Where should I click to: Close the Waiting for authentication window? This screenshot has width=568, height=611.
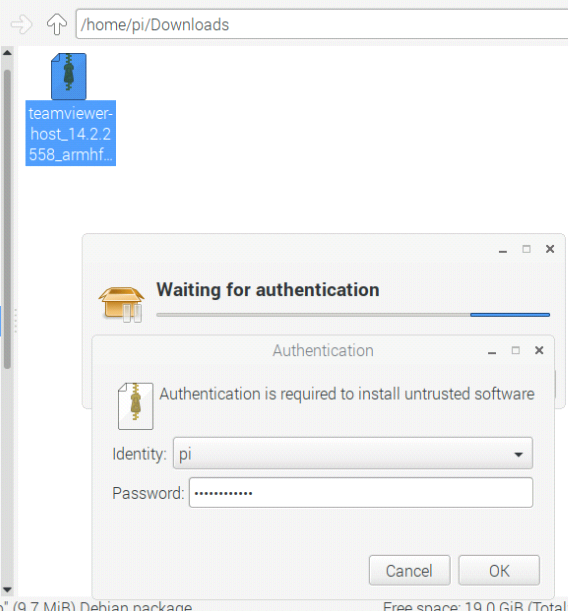tap(550, 249)
